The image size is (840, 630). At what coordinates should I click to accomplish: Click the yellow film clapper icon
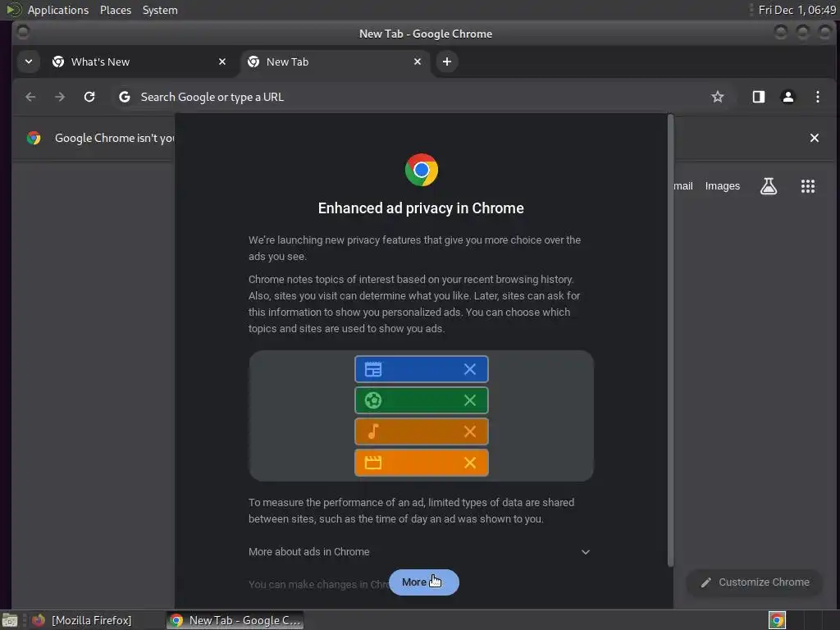[373, 463]
